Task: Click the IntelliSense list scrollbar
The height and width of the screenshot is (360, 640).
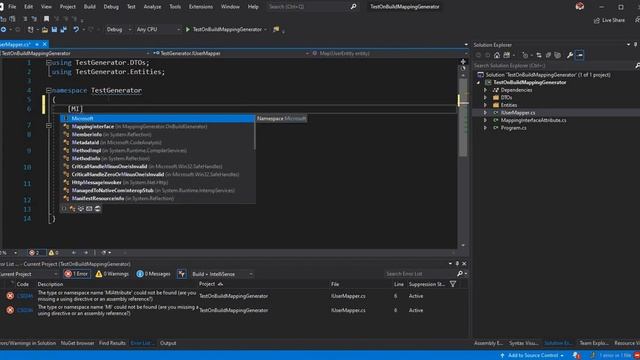Action: 255,133
